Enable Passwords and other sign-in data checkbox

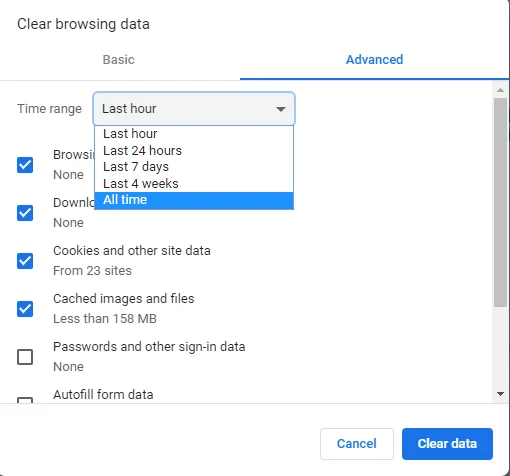pos(25,357)
